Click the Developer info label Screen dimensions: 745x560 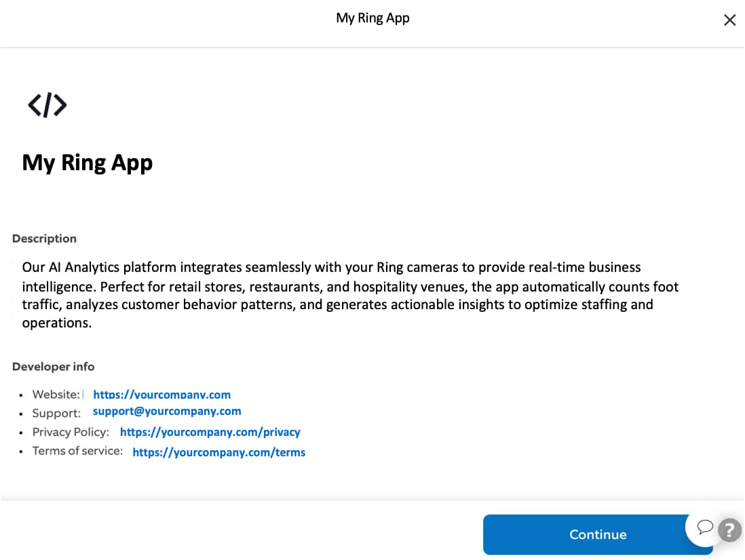click(53, 366)
